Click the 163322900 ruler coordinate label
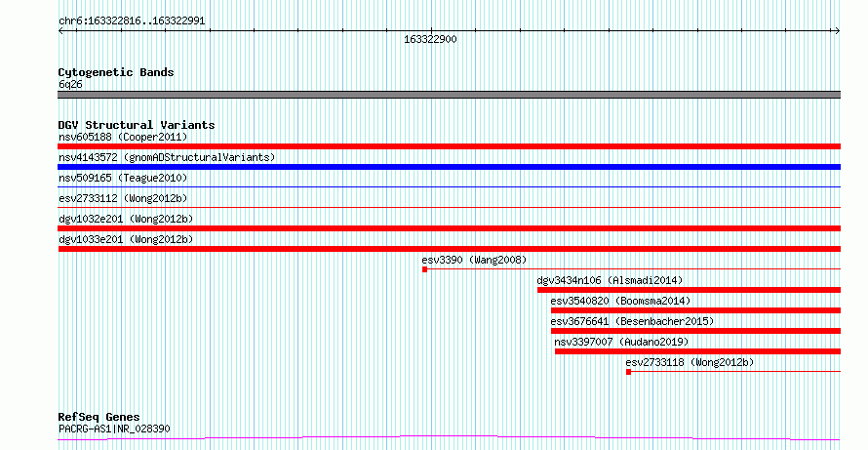This screenshot has height=450, width=868. pyautogui.click(x=430, y=40)
